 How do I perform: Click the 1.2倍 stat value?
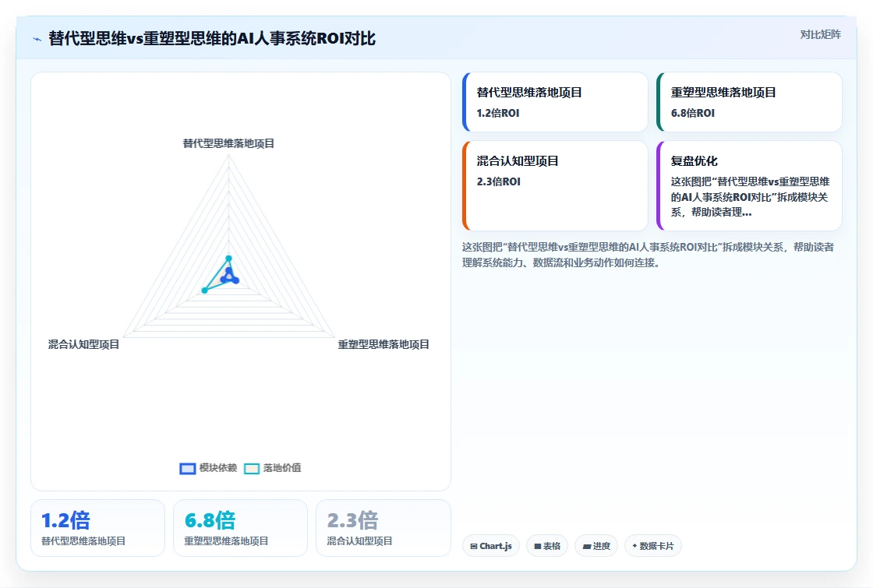click(x=65, y=521)
